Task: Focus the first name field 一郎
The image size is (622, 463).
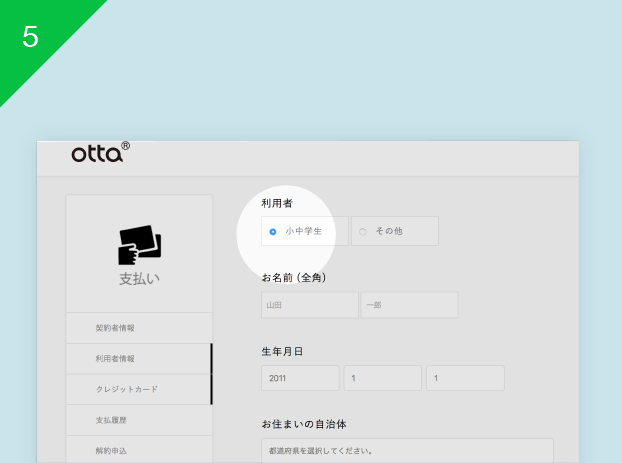Action: tap(409, 305)
